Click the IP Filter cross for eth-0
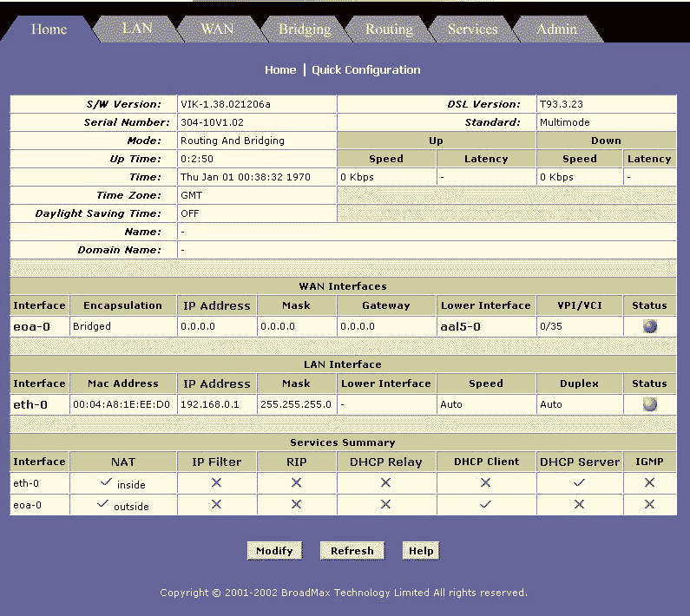The image size is (690, 616). (x=216, y=482)
